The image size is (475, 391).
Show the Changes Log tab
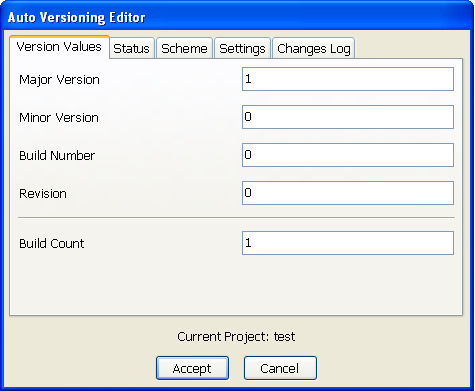[314, 49]
